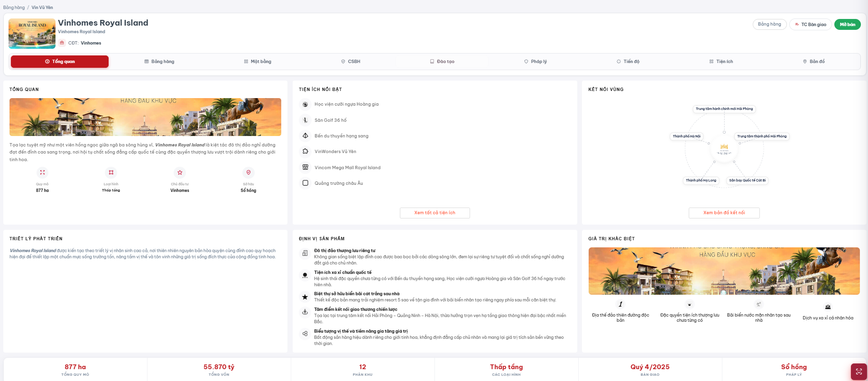Open the Tổng quan tab

60,62
